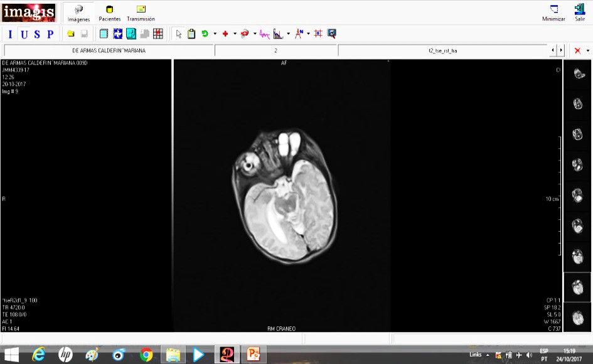Toggle the 'U' letter button

point(23,34)
